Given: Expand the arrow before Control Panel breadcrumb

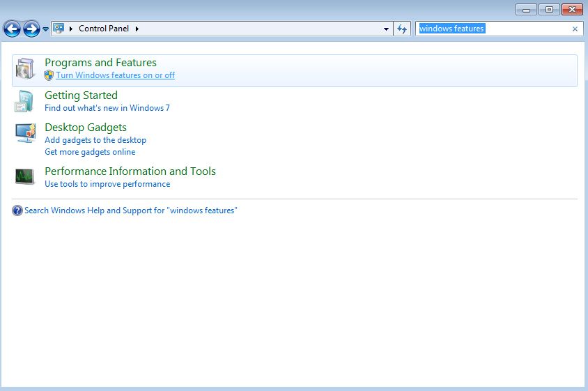Looking at the screenshot, I should (71, 29).
